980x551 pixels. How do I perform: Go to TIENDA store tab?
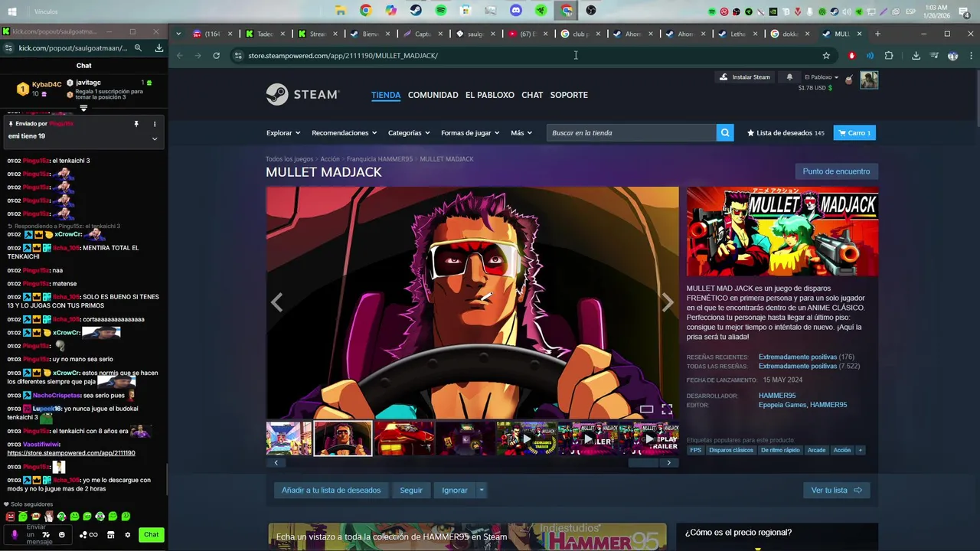pos(386,95)
